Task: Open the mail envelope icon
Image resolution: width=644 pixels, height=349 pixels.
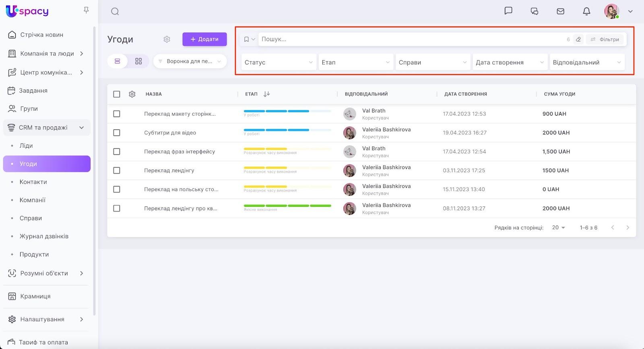Action: coord(560,11)
